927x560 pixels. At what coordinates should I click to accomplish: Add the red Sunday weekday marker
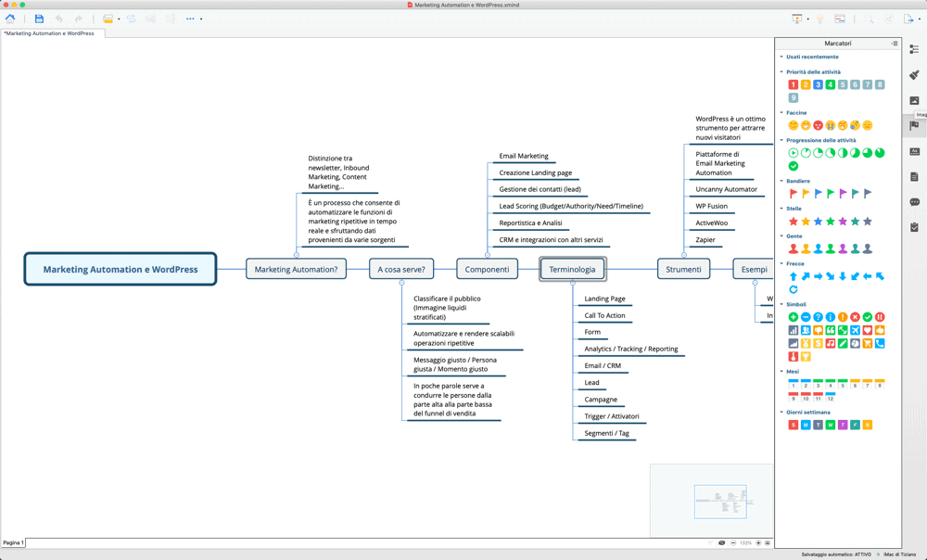pos(794,425)
